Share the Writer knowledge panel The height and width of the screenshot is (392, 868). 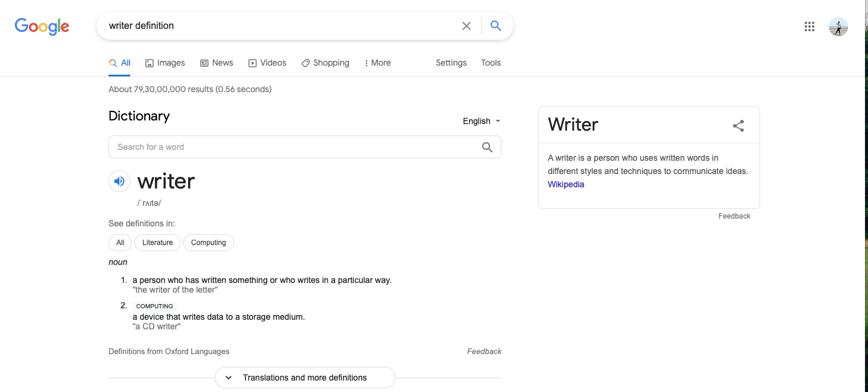738,125
